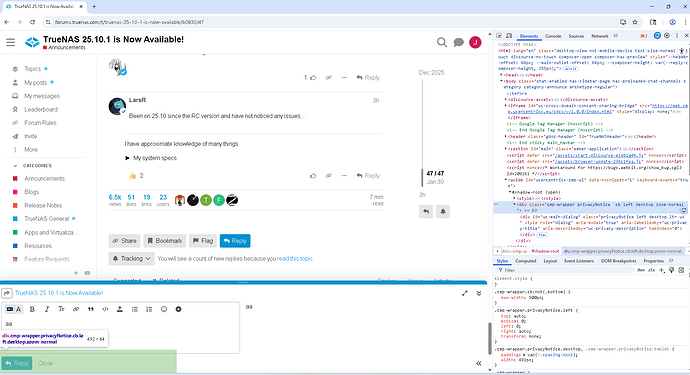The image size is (690, 375).
Task: Toggle the :hov element state button
Action: (641, 270)
